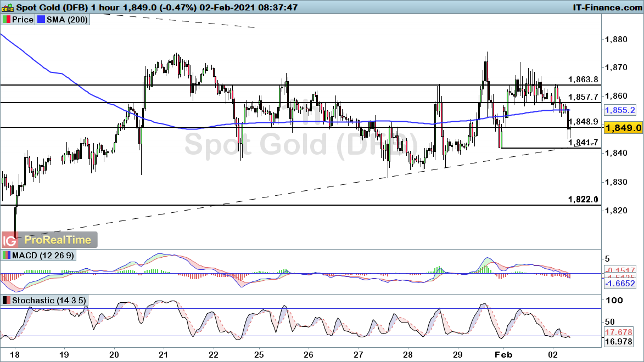Viewport: 644px width, 362px height.
Task: Click the blue SMA legend color swatch
Action: (x=41, y=20)
